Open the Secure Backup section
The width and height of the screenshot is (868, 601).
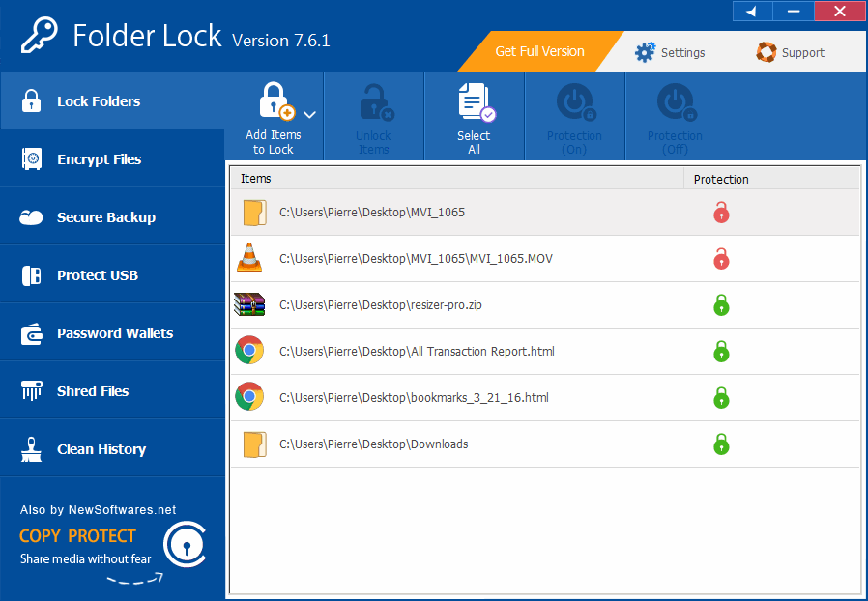coord(112,217)
